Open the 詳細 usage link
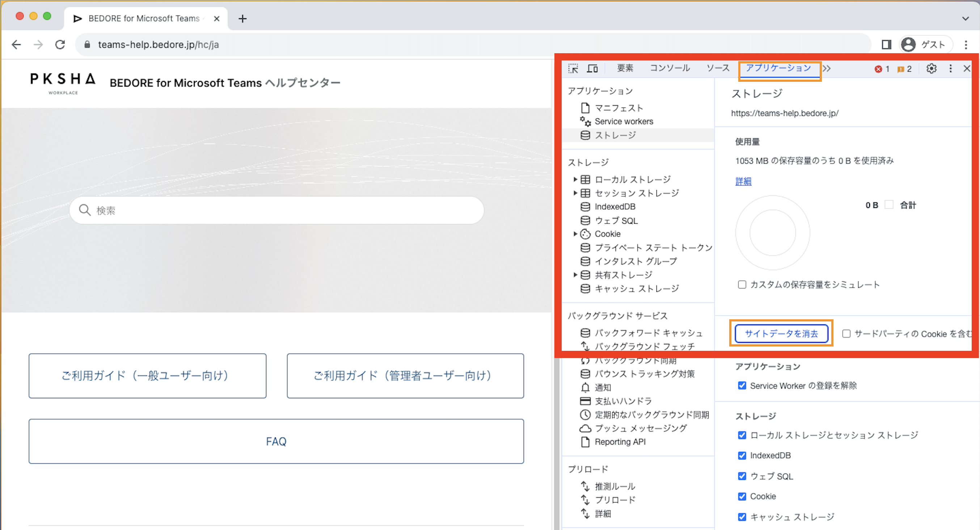 click(x=743, y=181)
